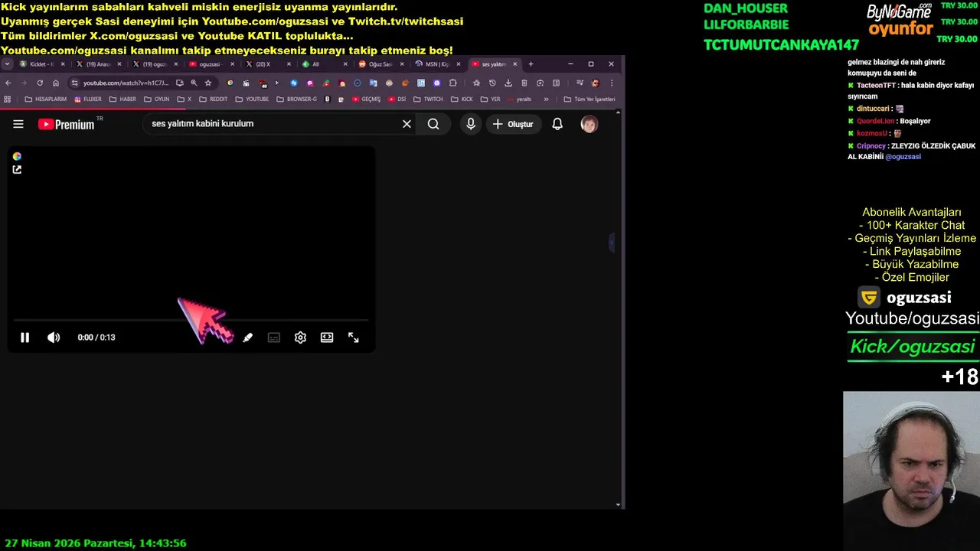Switch to the oguzsasi YouTube tab
This screenshot has width=980, height=551.
[x=211, y=64]
